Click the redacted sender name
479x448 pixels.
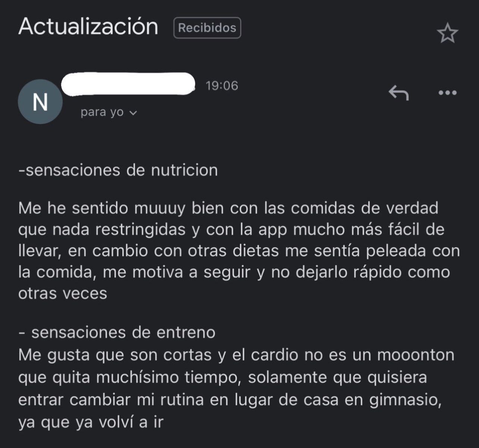(128, 84)
